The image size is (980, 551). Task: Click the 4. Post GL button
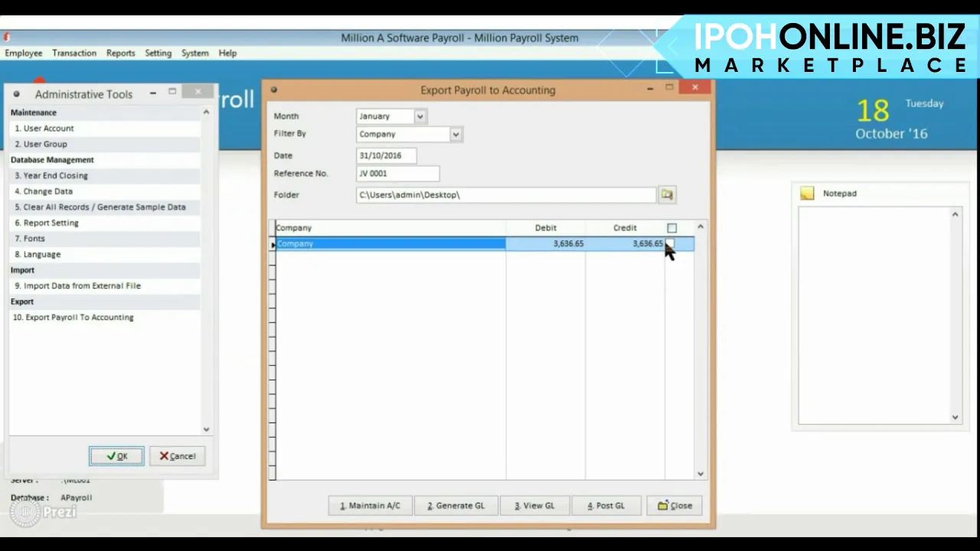pyautogui.click(x=606, y=505)
